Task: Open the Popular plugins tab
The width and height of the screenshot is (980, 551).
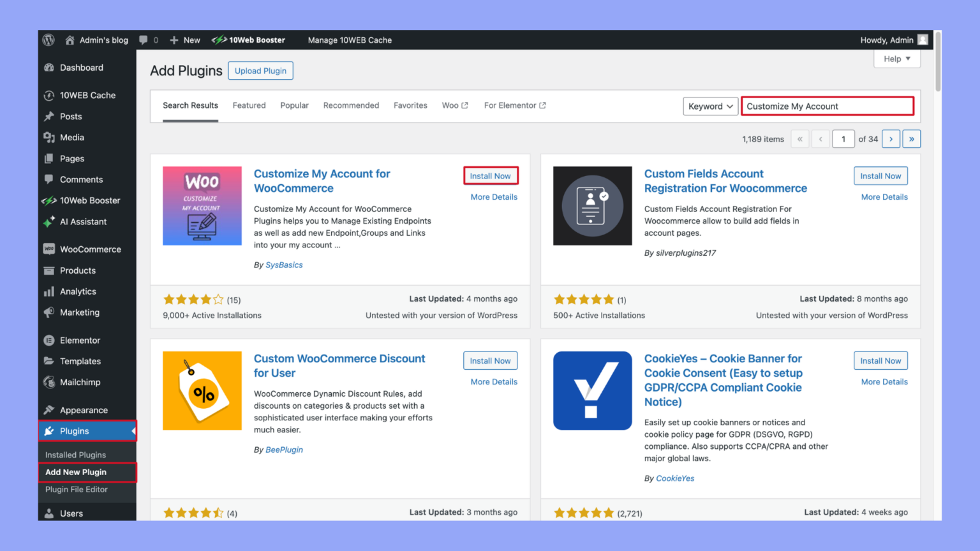Action: tap(294, 105)
